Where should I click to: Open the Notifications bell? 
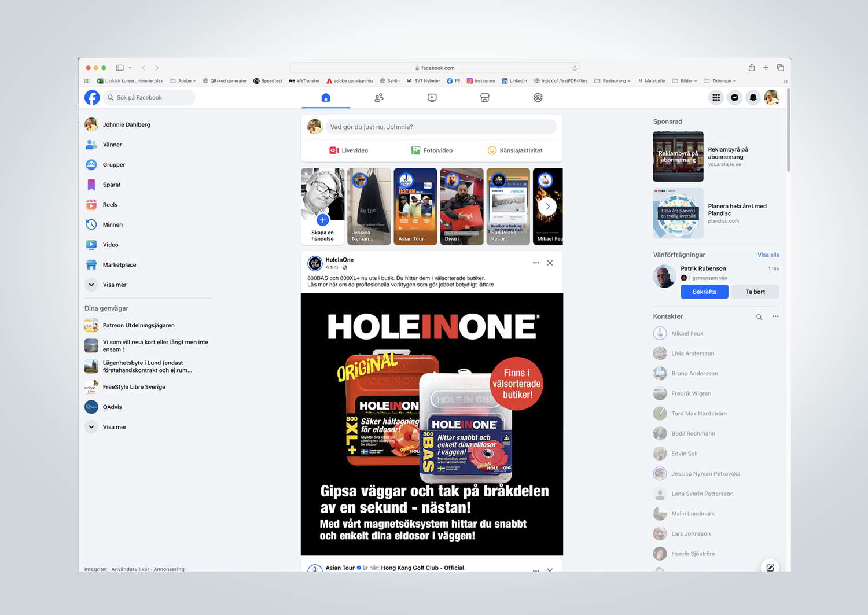(x=753, y=97)
